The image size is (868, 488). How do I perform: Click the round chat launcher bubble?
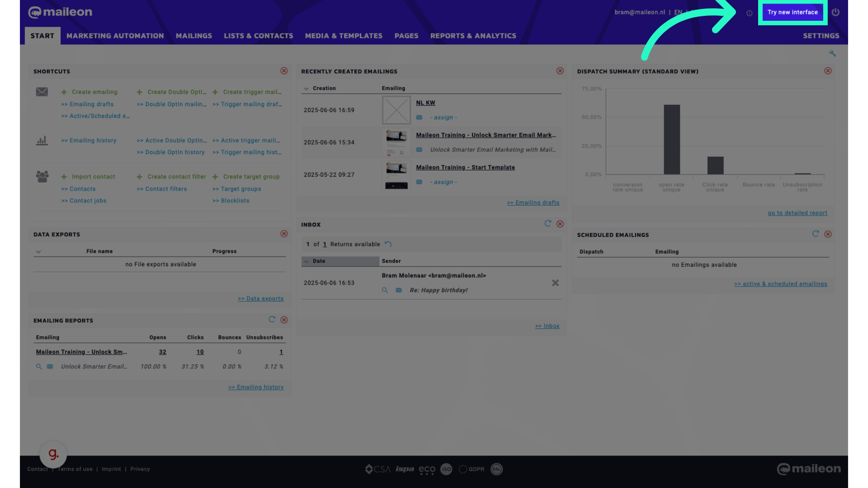[53, 454]
